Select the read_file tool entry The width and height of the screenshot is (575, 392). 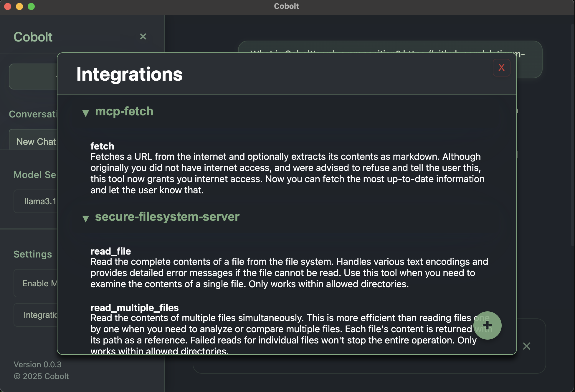110,251
